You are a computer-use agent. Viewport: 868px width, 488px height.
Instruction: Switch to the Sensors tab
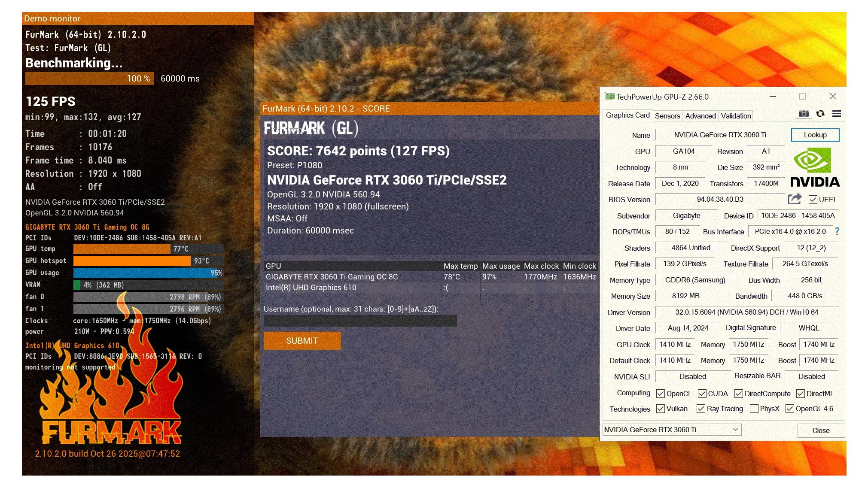tap(667, 116)
